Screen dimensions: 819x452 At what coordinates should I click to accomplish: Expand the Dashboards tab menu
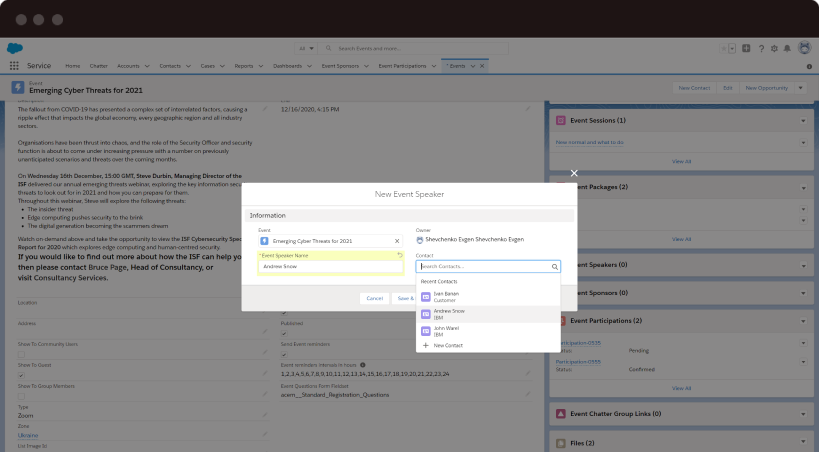[309, 66]
